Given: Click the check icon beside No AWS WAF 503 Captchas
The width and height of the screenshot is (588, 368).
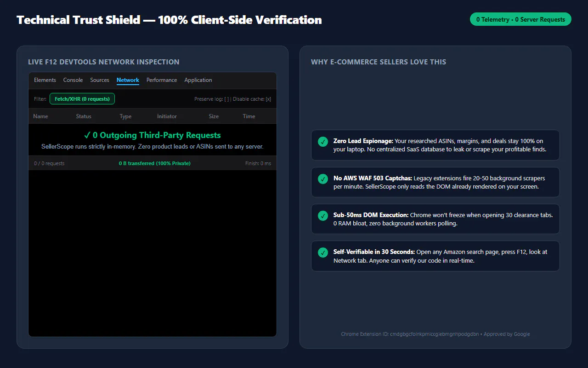Looking at the screenshot, I should pyautogui.click(x=322, y=178).
